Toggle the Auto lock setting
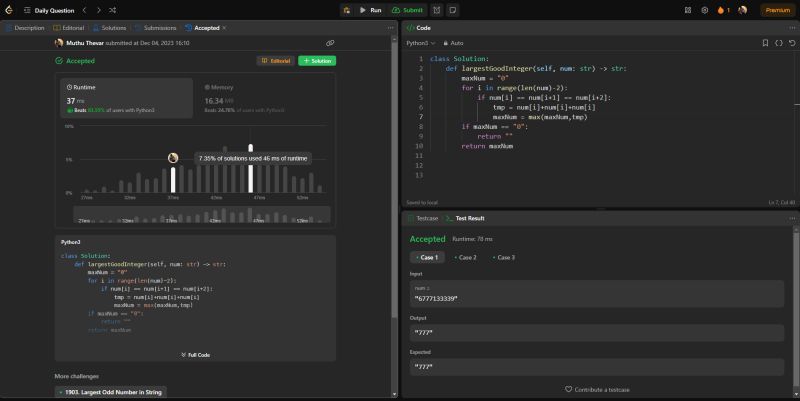Screen dimensions: 800x401 453,43
